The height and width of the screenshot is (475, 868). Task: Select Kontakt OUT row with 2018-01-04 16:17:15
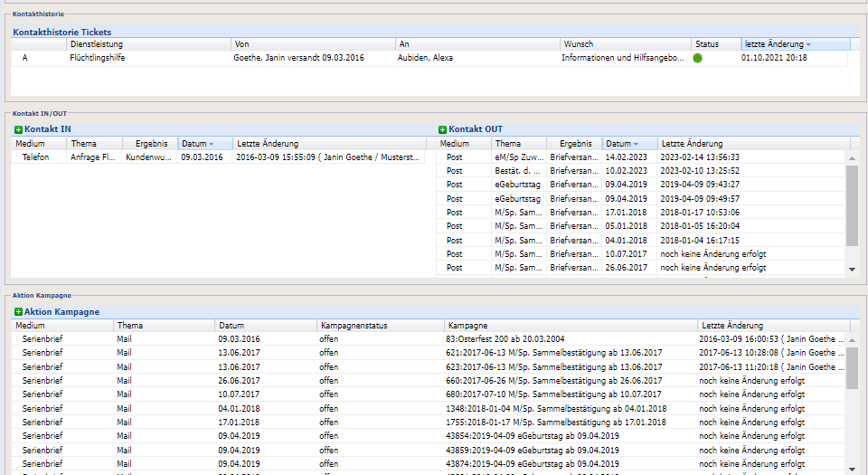coord(640,241)
